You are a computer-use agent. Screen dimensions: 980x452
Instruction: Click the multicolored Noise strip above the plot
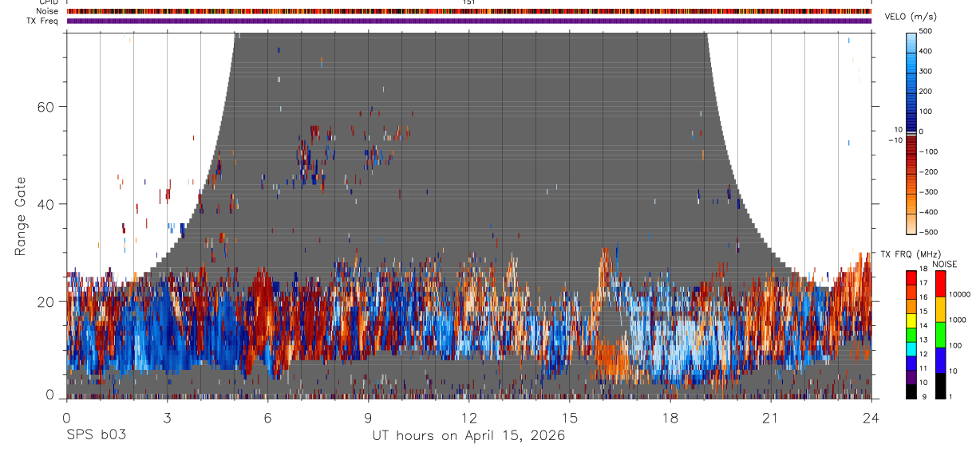(x=469, y=11)
